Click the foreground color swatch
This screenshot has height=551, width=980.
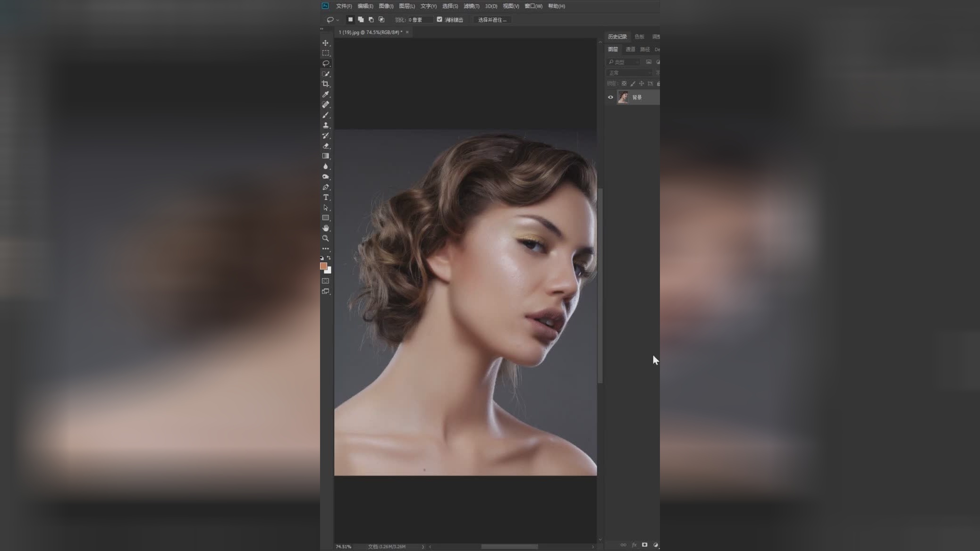pyautogui.click(x=323, y=266)
